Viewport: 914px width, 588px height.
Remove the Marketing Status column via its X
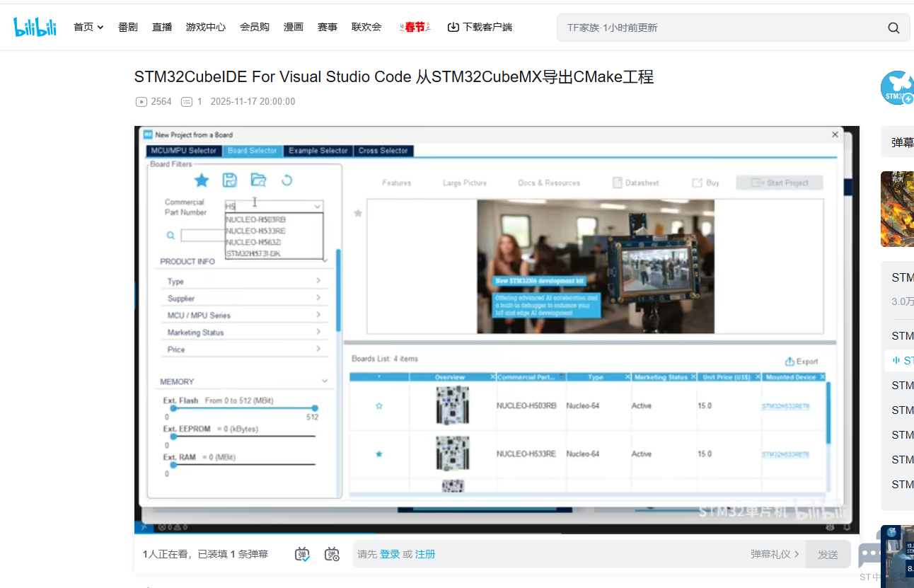[693, 377]
